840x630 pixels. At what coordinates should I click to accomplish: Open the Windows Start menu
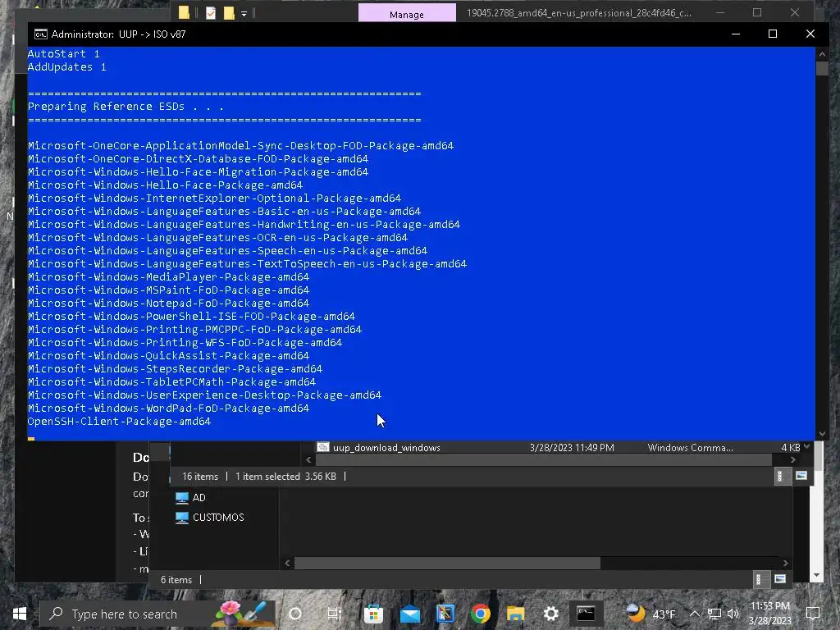[x=20, y=614]
